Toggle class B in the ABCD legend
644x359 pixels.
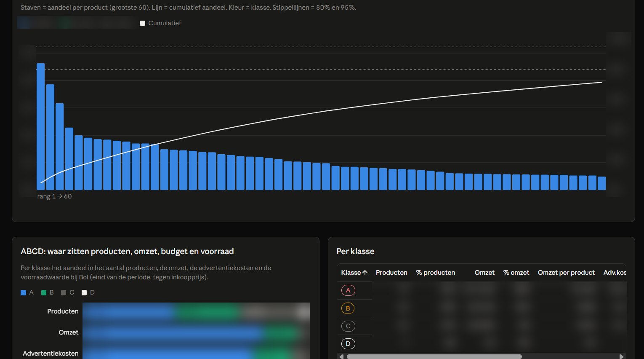point(48,292)
